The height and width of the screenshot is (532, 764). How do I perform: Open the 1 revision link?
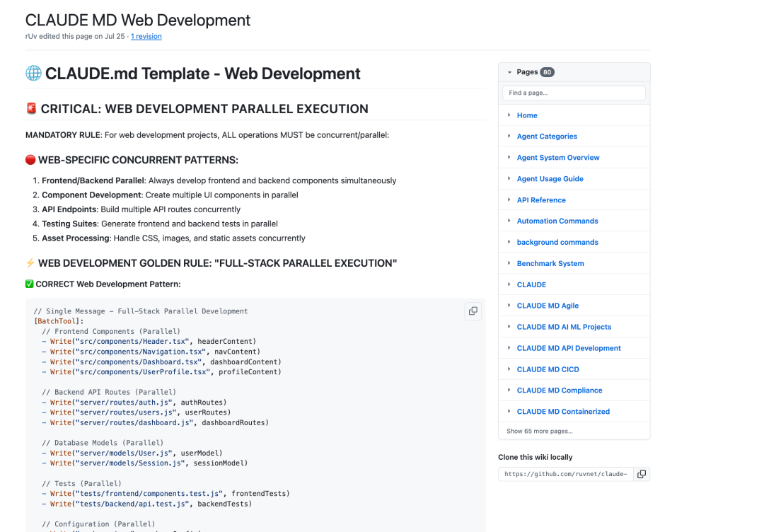coord(146,37)
